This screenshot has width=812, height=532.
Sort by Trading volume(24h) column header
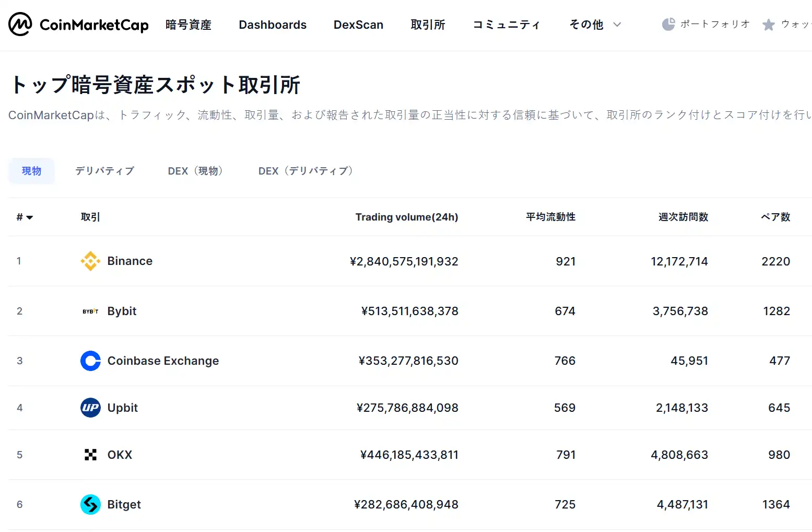click(x=407, y=217)
